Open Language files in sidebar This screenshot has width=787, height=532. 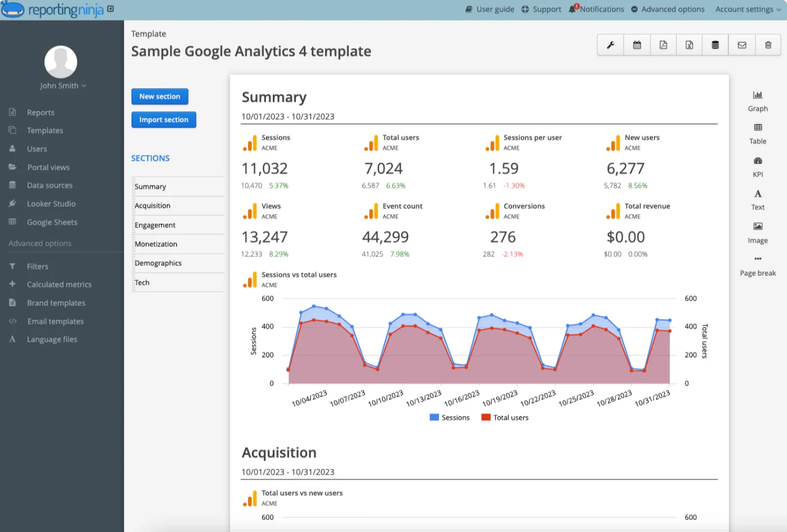point(52,339)
